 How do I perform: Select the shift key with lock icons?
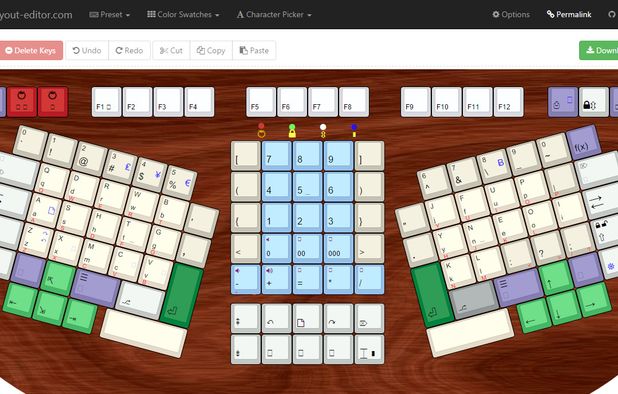click(605, 232)
